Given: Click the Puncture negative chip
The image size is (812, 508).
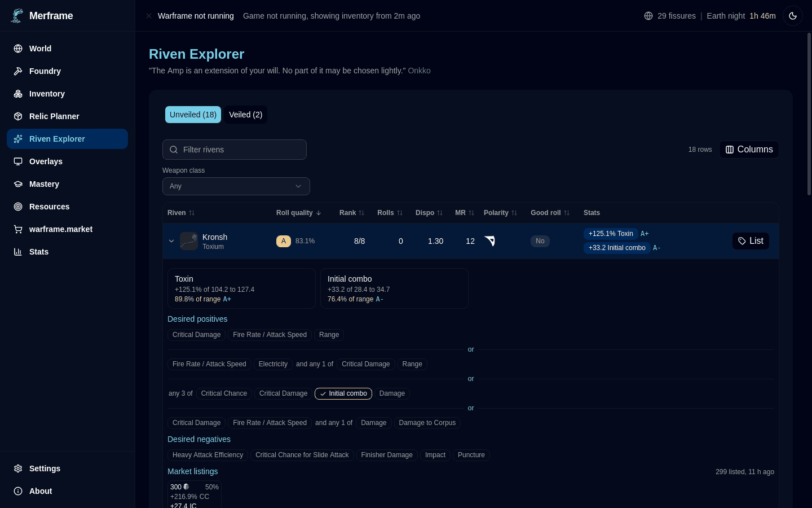Looking at the screenshot, I should pyautogui.click(x=471, y=455).
